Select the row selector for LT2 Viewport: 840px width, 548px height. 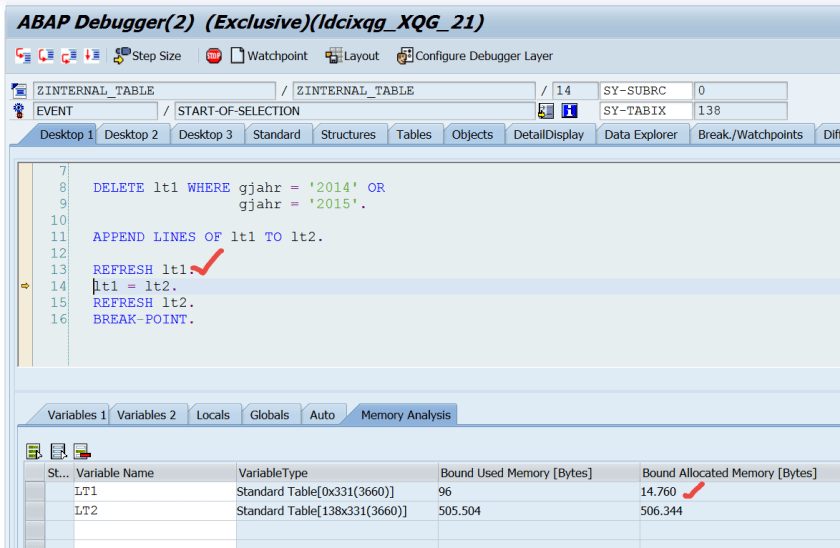34,511
